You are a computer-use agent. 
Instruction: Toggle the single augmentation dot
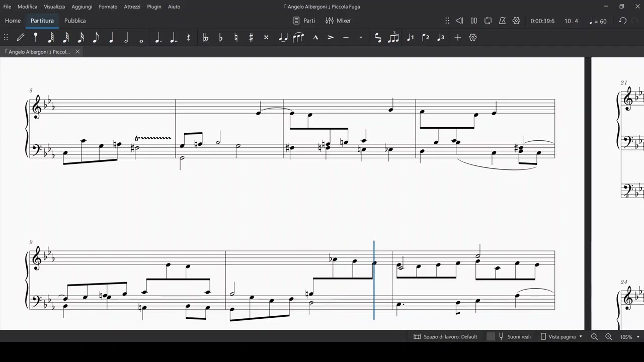[x=158, y=37]
